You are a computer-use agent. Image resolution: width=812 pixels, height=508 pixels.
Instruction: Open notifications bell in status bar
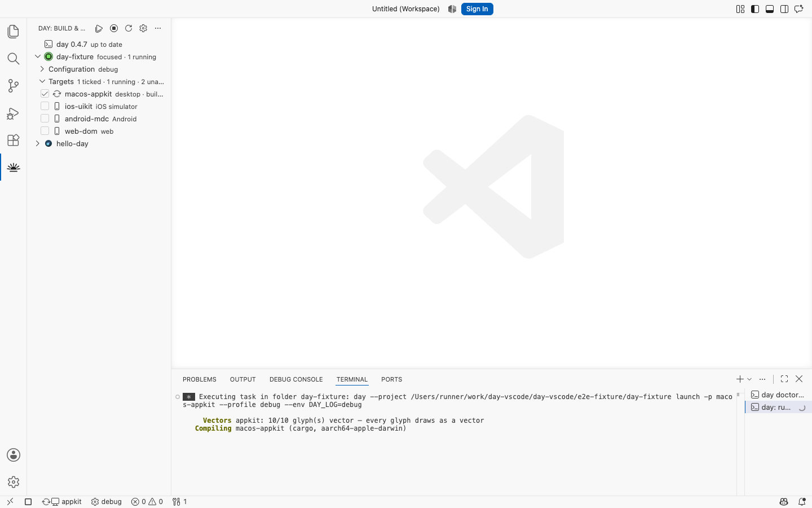[802, 502]
